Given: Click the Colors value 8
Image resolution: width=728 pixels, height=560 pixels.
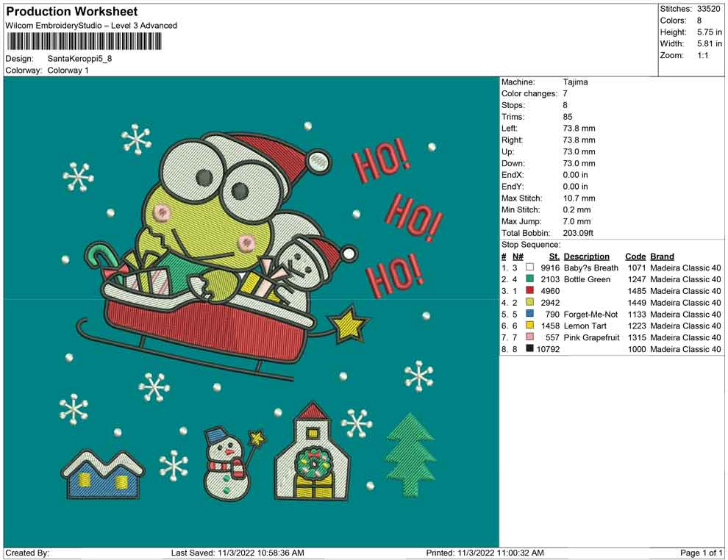Looking at the screenshot, I should [x=699, y=21].
